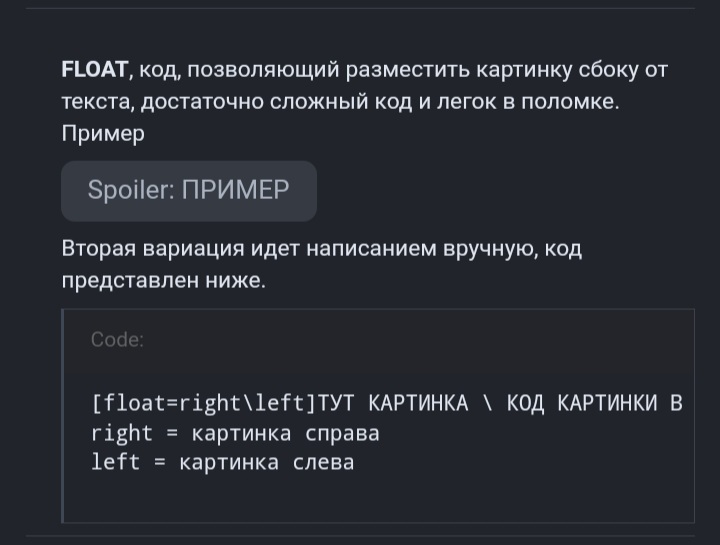The width and height of the screenshot is (720, 545).
Task: Expand the "Spoiler: ПРИМЕР" button
Action: click(188, 190)
